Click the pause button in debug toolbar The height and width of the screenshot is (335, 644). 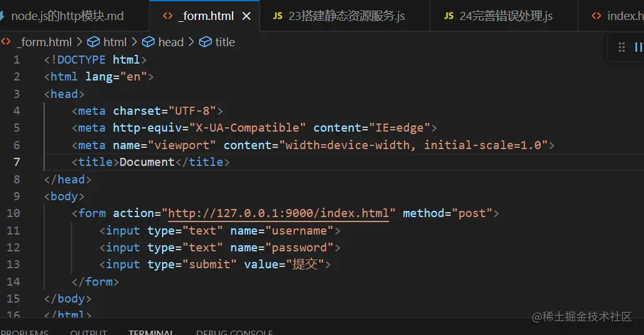coord(638,47)
